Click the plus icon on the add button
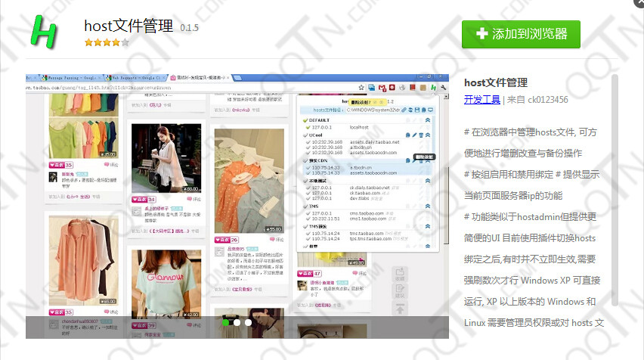The height and width of the screenshot is (360, 644). coord(482,34)
